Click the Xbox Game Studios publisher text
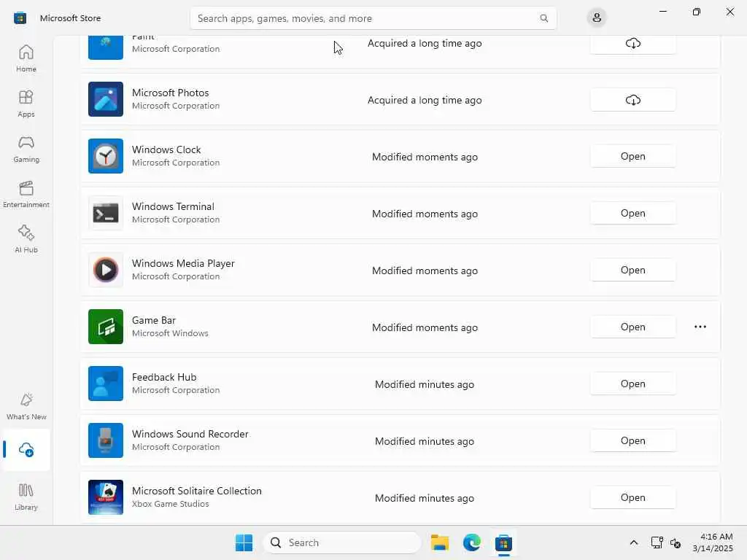Viewport: 747px width, 560px height. pyautogui.click(x=171, y=504)
